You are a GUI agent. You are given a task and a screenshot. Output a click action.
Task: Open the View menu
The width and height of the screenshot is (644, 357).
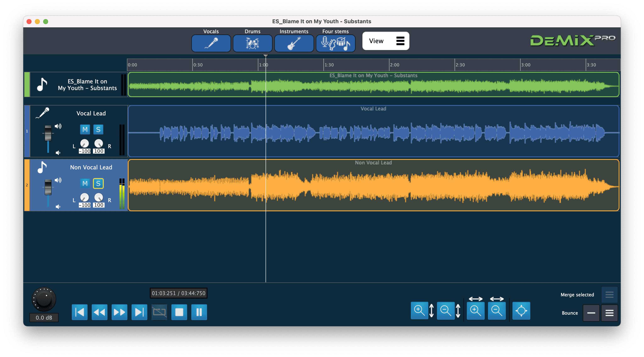pos(386,41)
